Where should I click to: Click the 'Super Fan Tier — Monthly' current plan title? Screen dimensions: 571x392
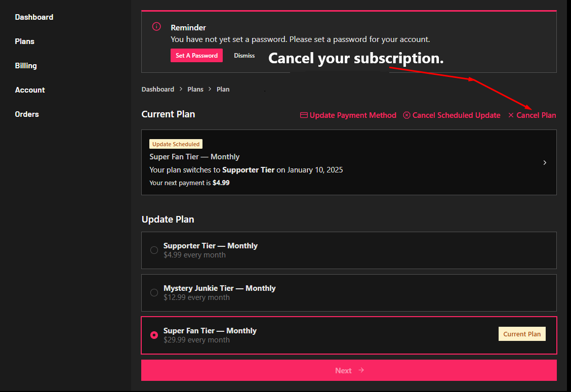pos(194,156)
